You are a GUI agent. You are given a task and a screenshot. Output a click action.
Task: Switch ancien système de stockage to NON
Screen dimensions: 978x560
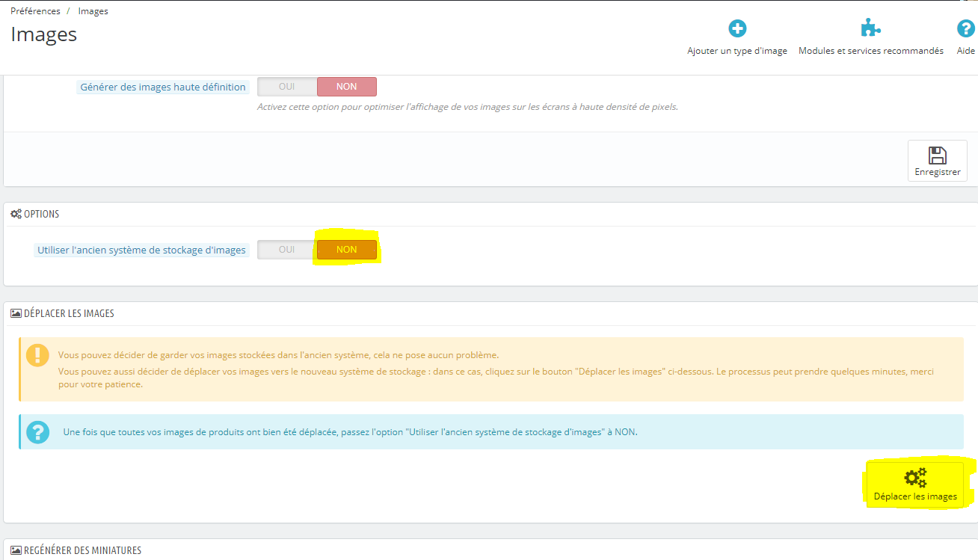tap(347, 250)
